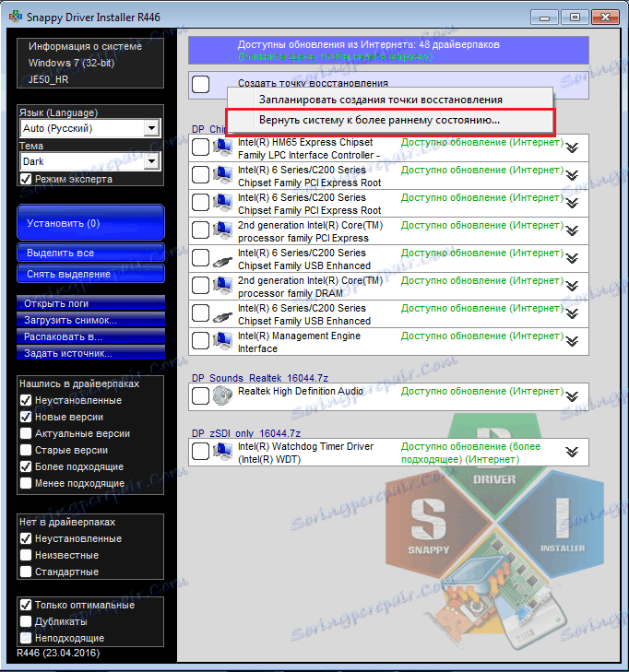This screenshot has width=629, height=672.
Task: Toggle Более подходящие checkbox
Action: [x=26, y=466]
